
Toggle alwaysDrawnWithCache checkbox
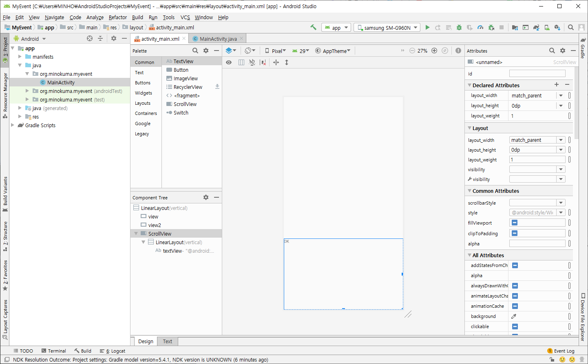[515, 286]
